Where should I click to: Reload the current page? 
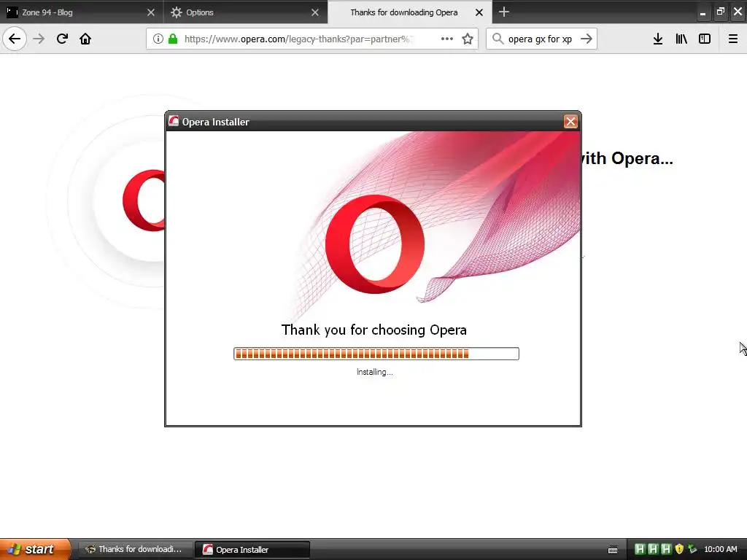(62, 39)
